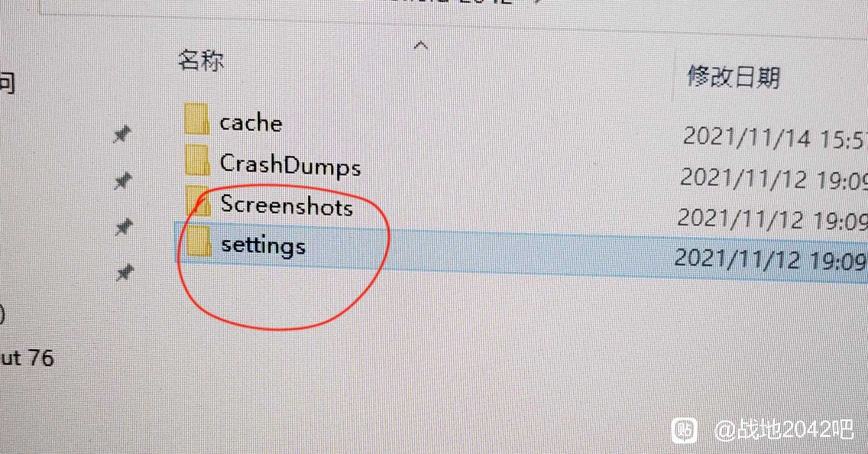This screenshot has height=454, width=868.
Task: Click the @战地2042吧 watermark text
Action: [784, 430]
